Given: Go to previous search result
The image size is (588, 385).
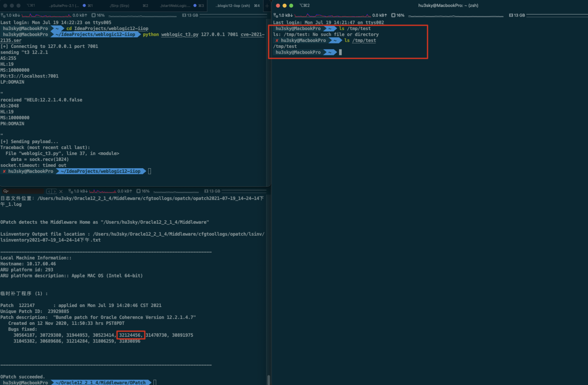Looking at the screenshot, I should tap(49, 191).
